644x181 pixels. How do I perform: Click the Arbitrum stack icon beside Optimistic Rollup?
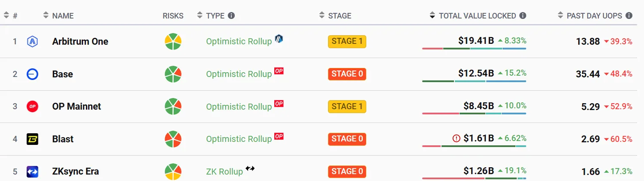tap(279, 39)
